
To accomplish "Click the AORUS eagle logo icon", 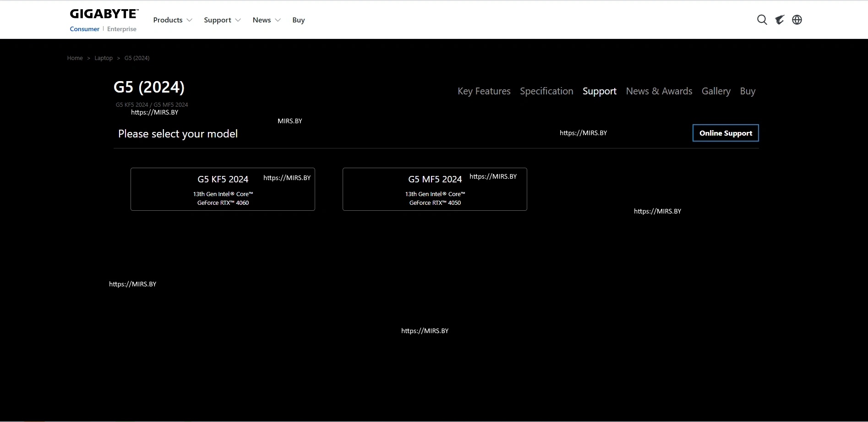I will click(x=780, y=20).
